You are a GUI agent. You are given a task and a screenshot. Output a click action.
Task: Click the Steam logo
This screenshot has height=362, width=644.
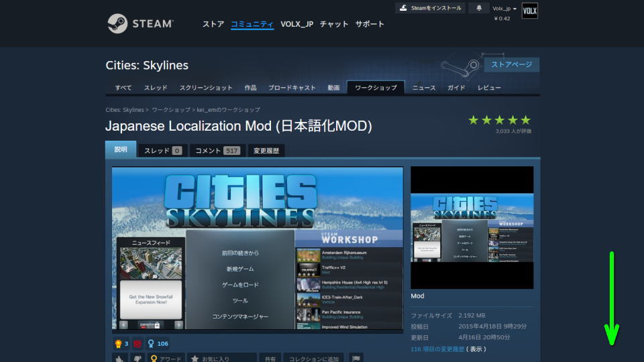pos(140,23)
